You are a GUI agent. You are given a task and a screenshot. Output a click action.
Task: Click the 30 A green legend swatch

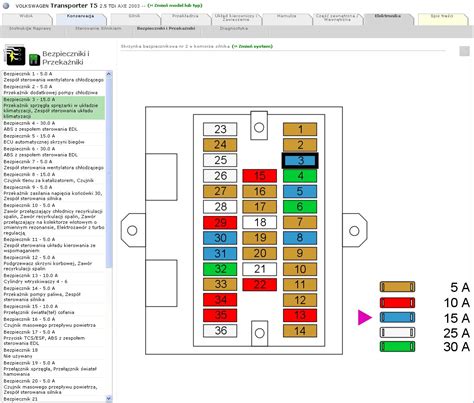pos(397,347)
